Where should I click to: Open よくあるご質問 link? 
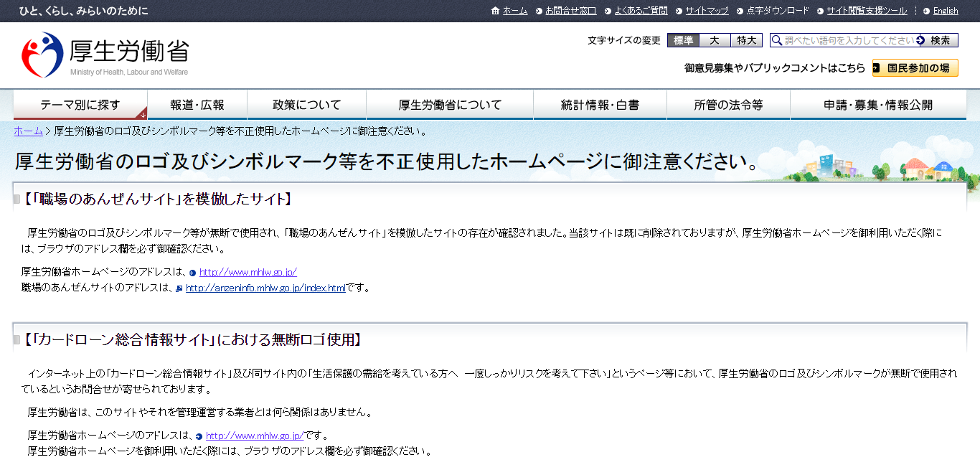coord(641,11)
